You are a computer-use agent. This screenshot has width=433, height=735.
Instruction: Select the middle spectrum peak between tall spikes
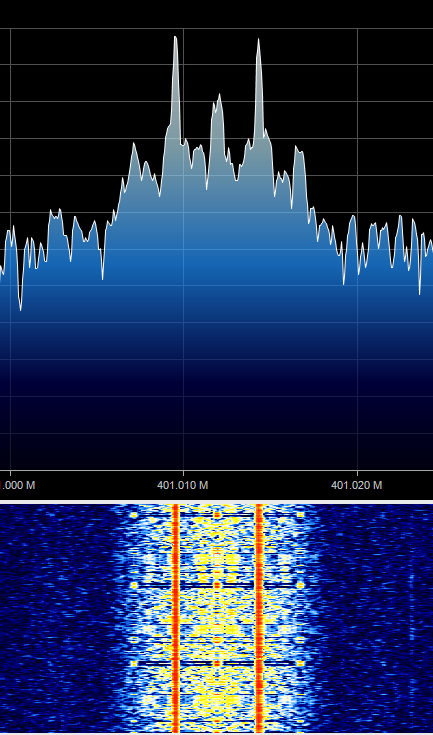click(x=218, y=96)
